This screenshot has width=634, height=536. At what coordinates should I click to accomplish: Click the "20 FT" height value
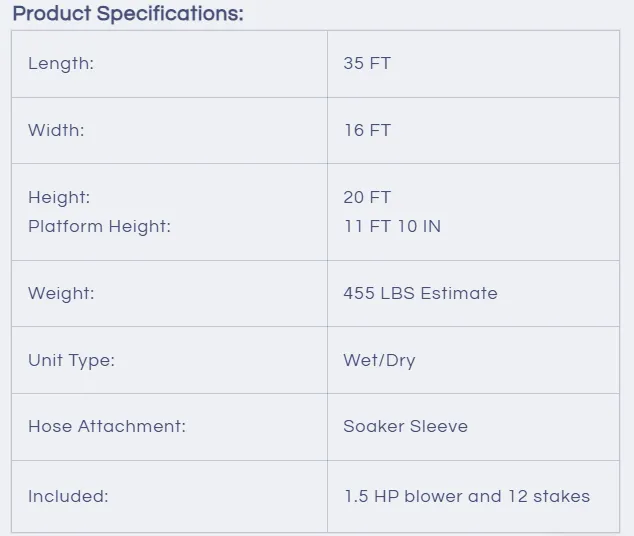pos(367,197)
